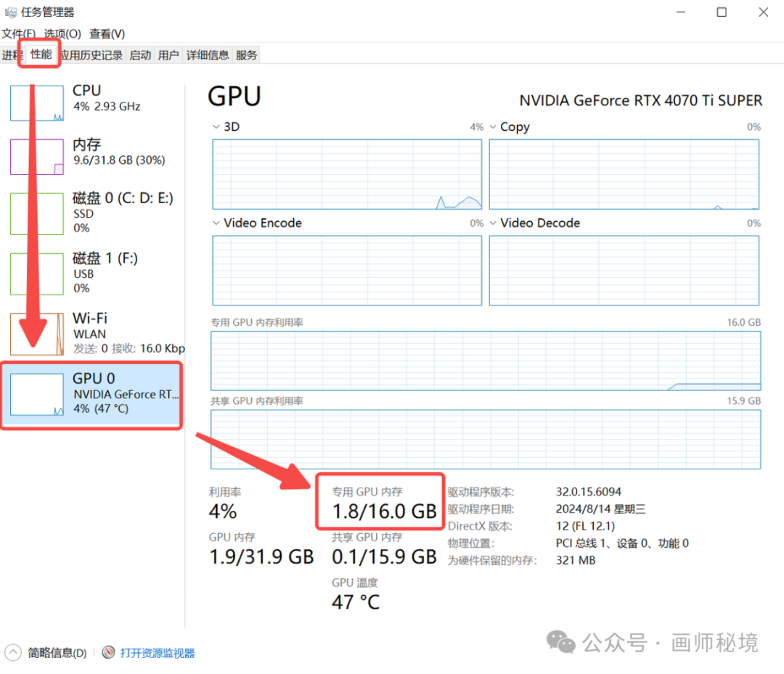Open the Video Decode engine dropdown
The image size is (784, 674).
493,223
